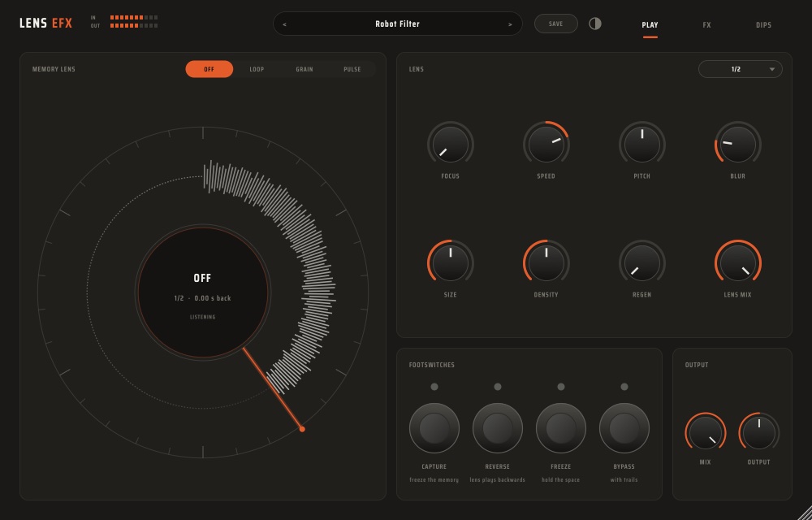812x520 pixels.
Task: Click the "1/2 · 0.00 s back" readout
Action: tap(203, 298)
